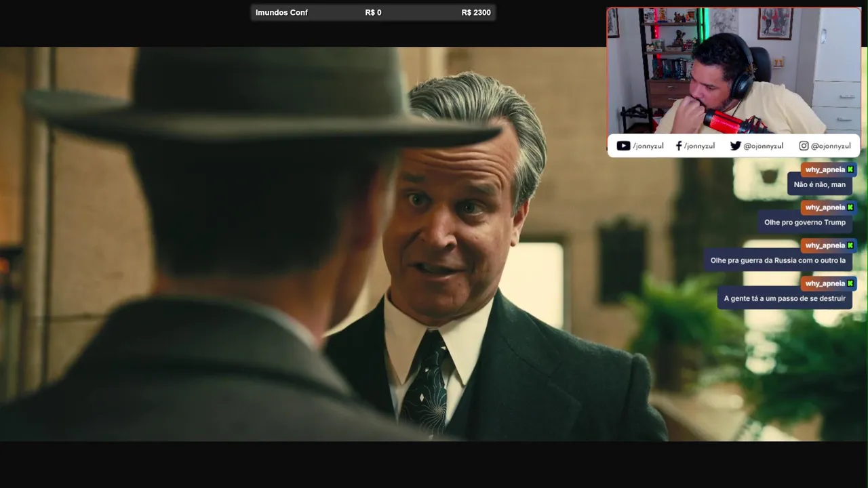Click the @ojonnyzul Instagram handle
868x488 pixels.
[831, 146]
